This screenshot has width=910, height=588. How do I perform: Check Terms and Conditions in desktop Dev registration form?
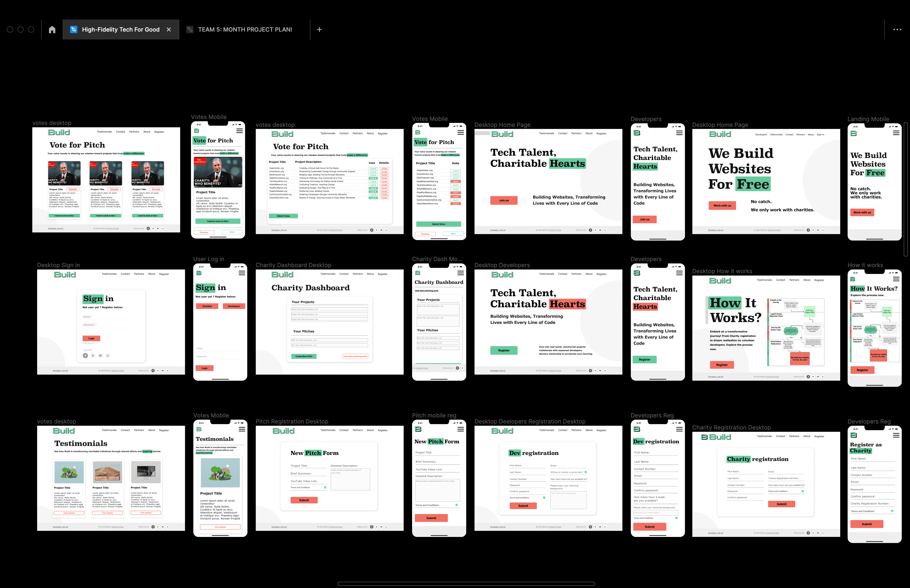[544, 497]
